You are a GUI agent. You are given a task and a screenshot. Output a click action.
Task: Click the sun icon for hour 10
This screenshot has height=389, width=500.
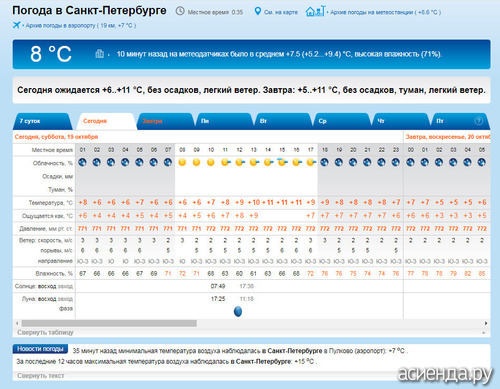(x=211, y=162)
